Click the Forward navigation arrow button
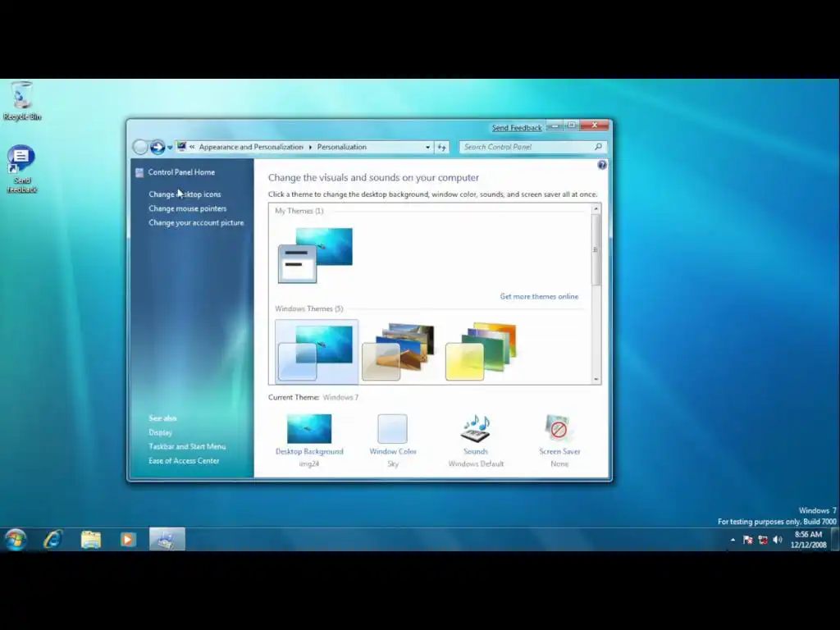840x630 pixels. [x=157, y=147]
